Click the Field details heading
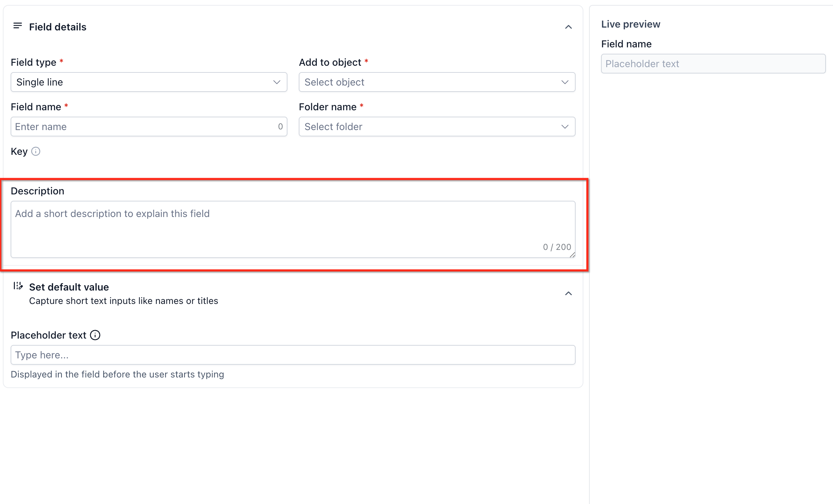This screenshot has width=833, height=504. (58, 27)
